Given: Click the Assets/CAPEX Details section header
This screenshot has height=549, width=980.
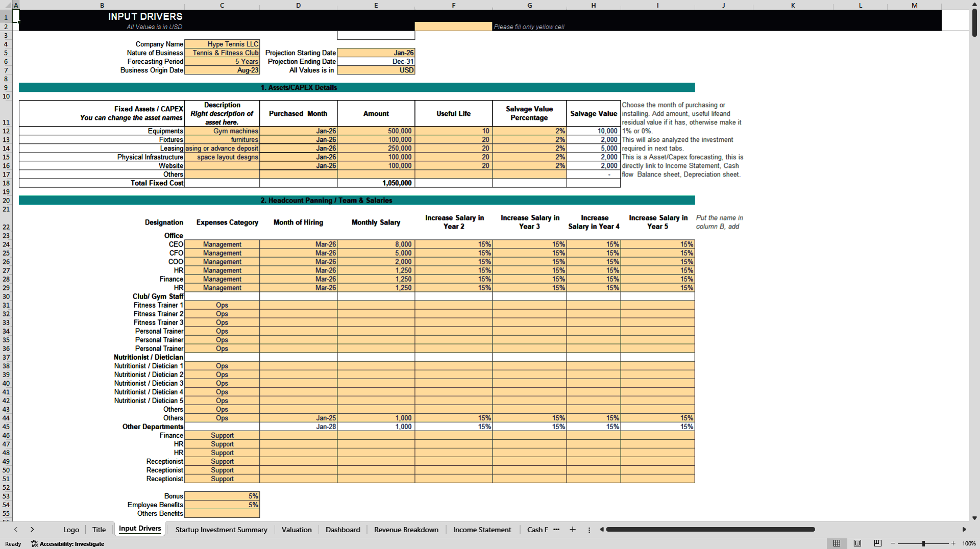Looking at the screenshot, I should 357,88.
